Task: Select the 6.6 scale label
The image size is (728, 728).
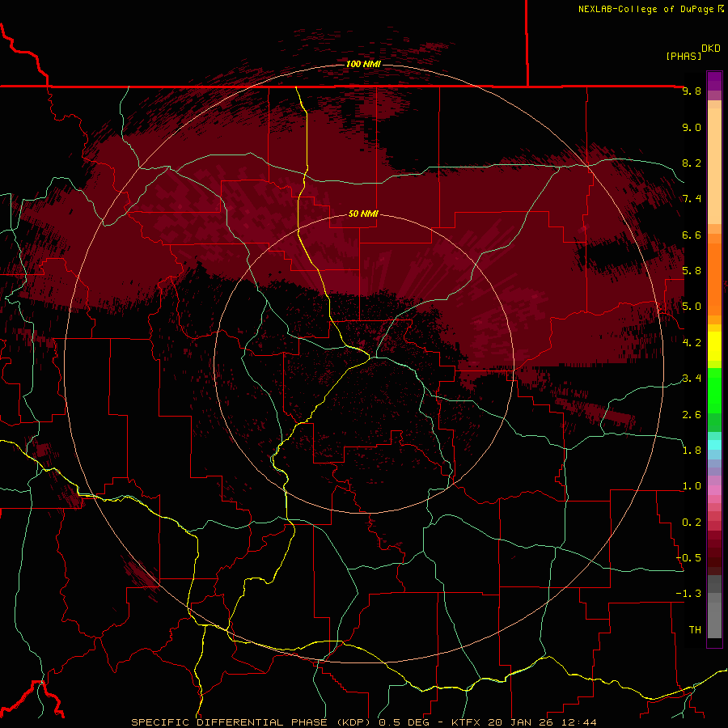Action: [x=692, y=235]
